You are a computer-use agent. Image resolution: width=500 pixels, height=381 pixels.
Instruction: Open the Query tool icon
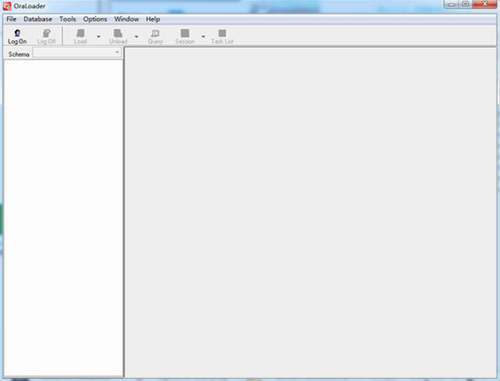155,33
